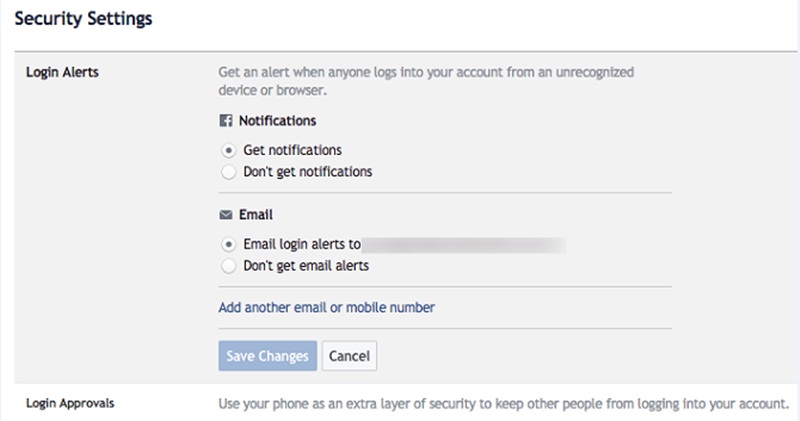The height and width of the screenshot is (421, 800).
Task: Click the Don't get email alerts label text
Action: [306, 265]
